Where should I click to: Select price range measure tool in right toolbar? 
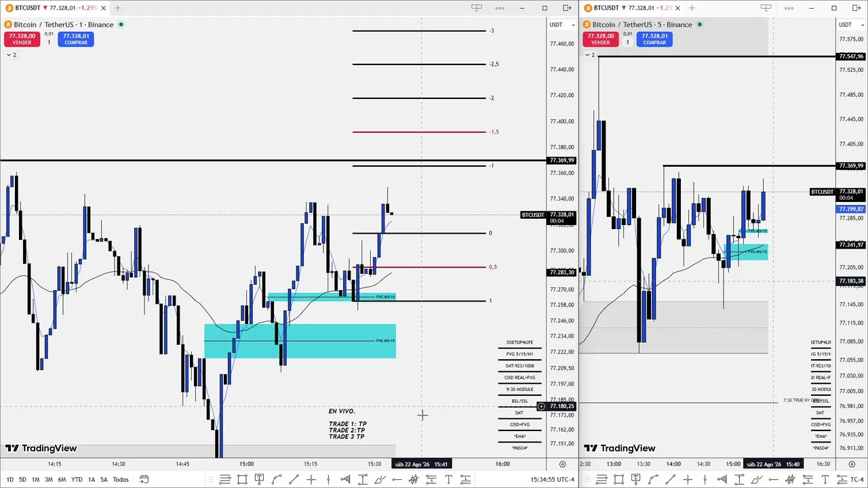(x=739, y=480)
